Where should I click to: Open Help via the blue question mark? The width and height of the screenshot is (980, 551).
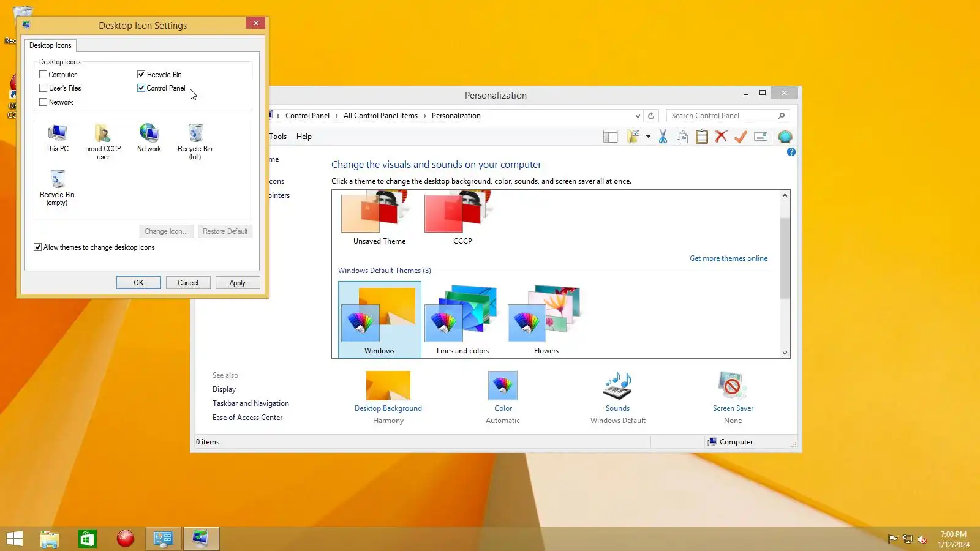(791, 152)
